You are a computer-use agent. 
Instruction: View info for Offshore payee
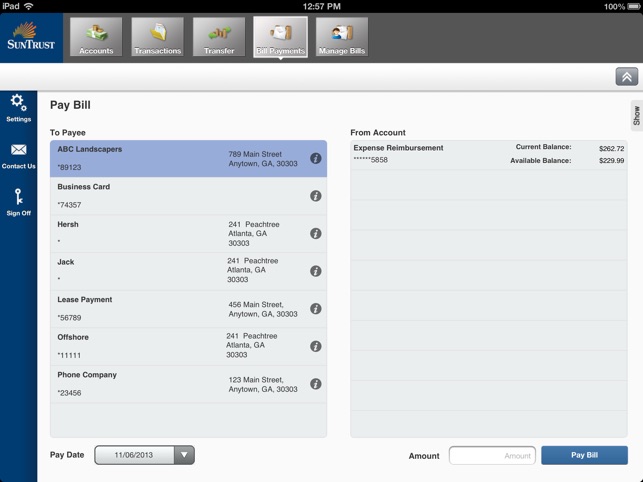pos(315,346)
